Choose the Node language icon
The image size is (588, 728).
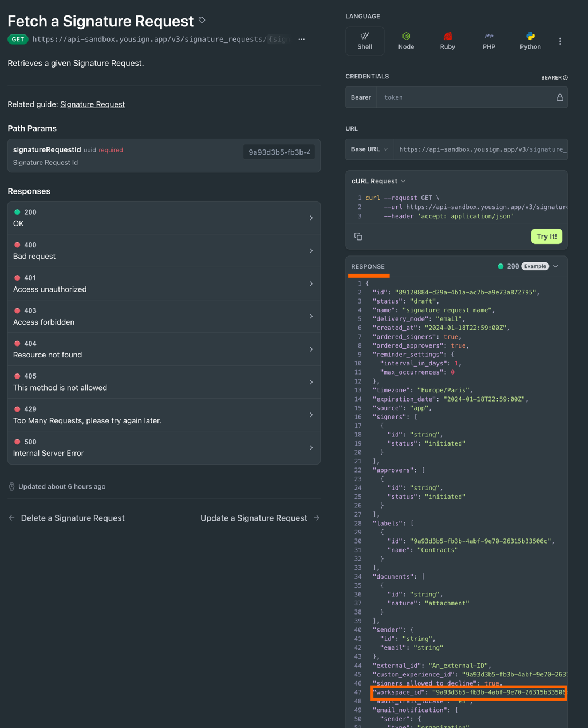(x=406, y=37)
